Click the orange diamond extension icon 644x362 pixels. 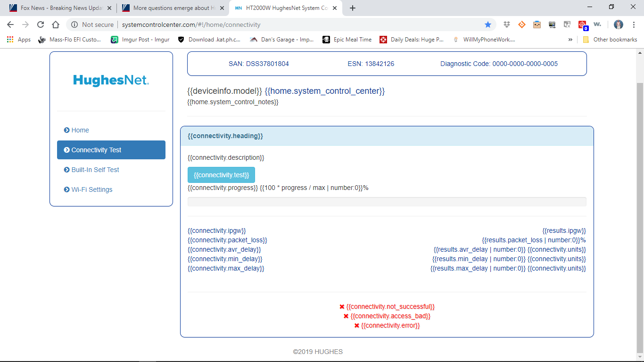click(x=521, y=24)
